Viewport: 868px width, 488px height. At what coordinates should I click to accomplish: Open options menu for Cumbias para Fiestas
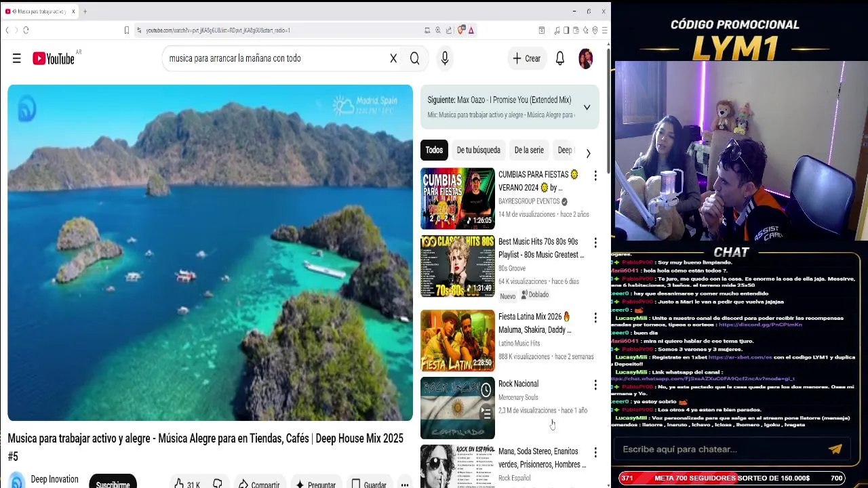[595, 176]
